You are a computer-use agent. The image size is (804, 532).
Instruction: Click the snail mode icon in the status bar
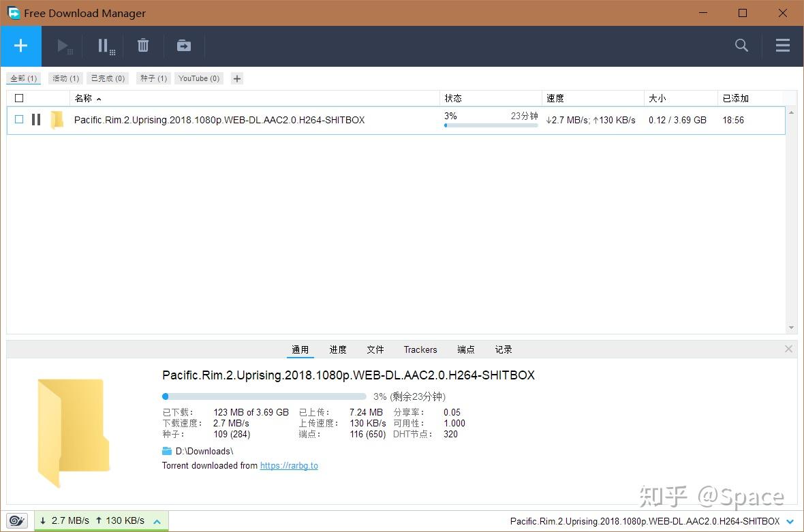[16, 520]
